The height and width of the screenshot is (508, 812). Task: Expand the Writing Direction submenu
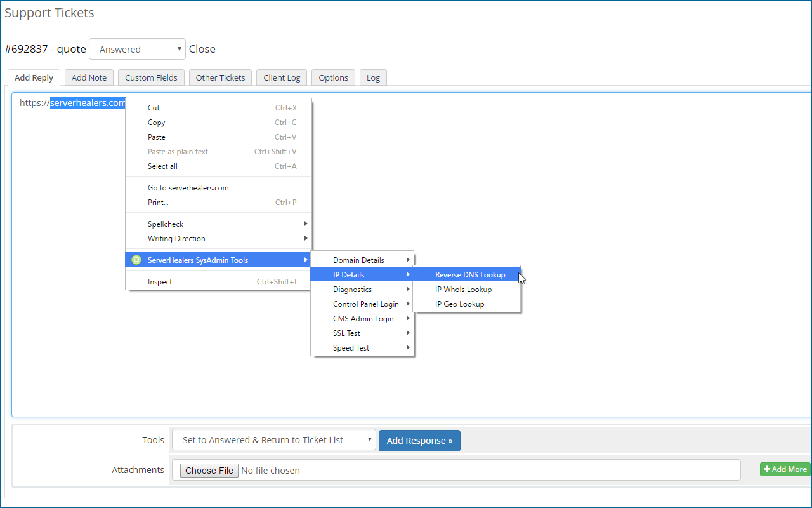coord(218,239)
